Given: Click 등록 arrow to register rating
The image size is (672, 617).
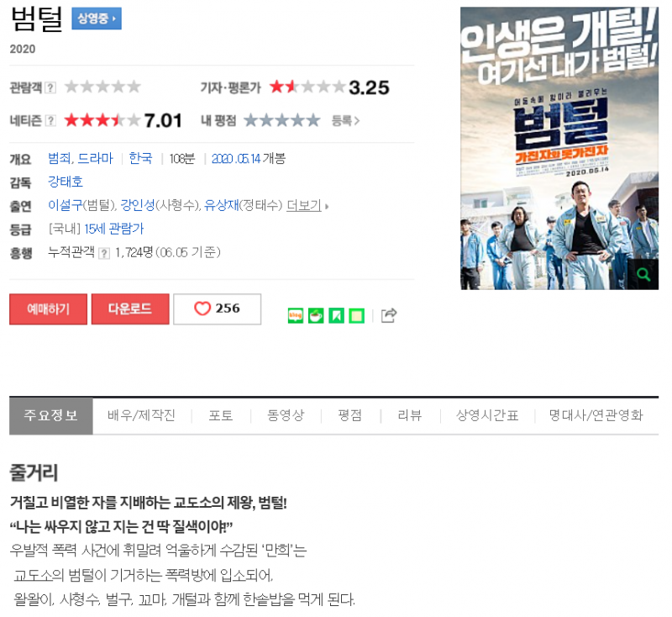Looking at the screenshot, I should click(x=345, y=121).
